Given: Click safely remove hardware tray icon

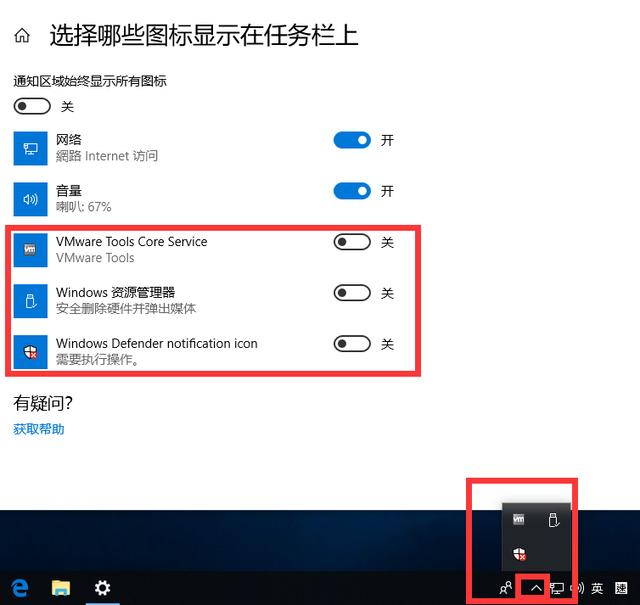Looking at the screenshot, I should 553,520.
